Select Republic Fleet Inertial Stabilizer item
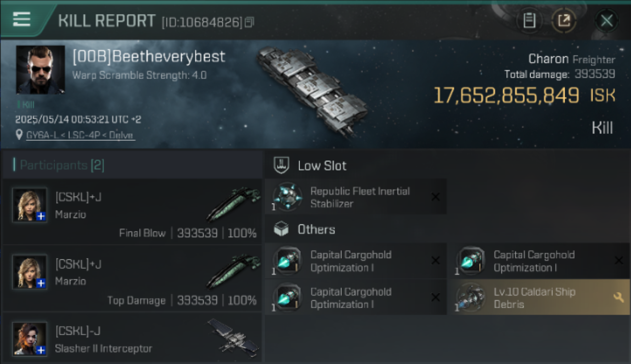Image resolution: width=631 pixels, height=364 pixels. [356, 197]
